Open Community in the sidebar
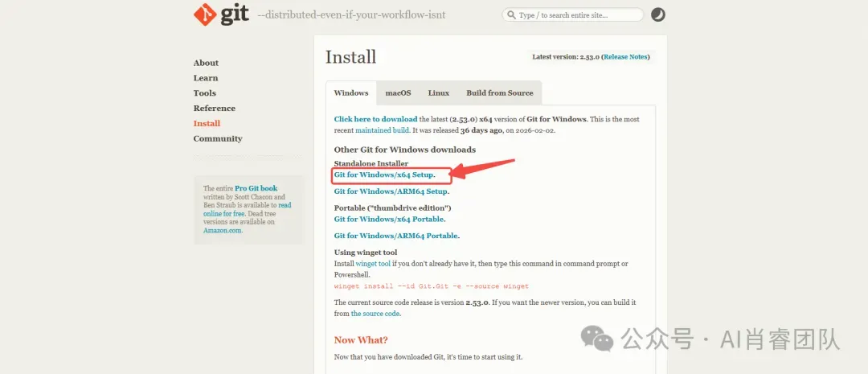Screen dimensions: 868x374 (218, 138)
